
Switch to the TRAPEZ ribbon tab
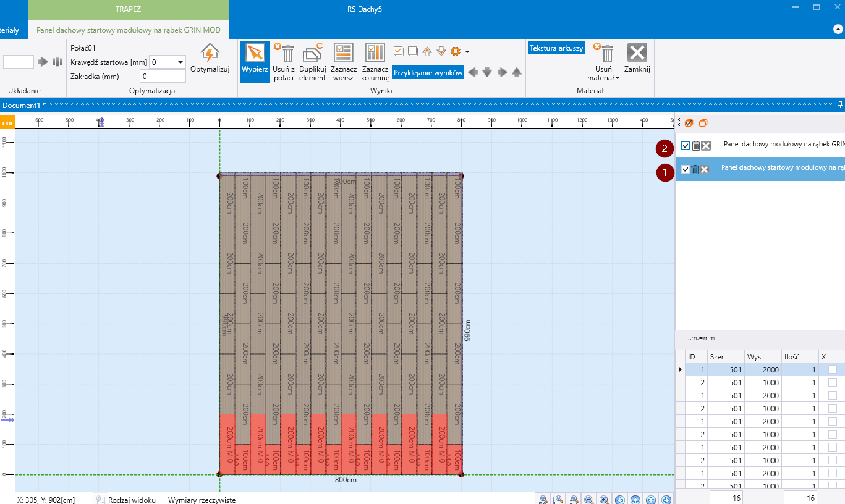tap(128, 9)
